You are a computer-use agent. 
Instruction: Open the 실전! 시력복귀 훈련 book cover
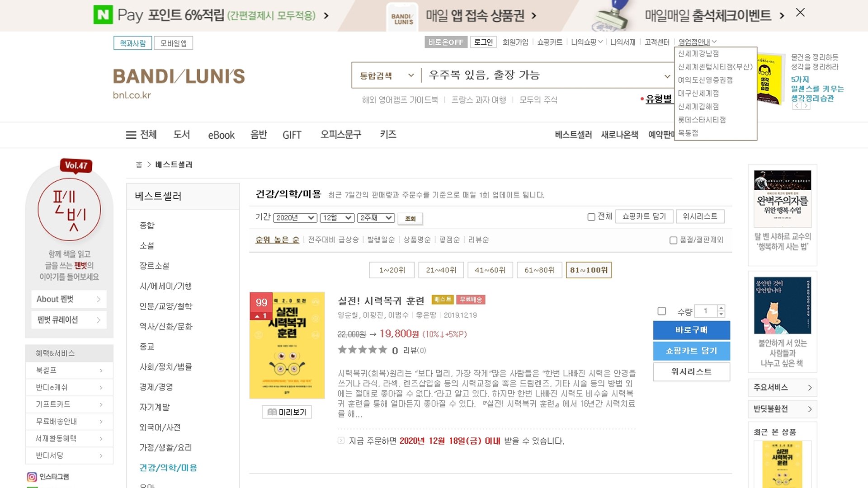pyautogui.click(x=287, y=345)
